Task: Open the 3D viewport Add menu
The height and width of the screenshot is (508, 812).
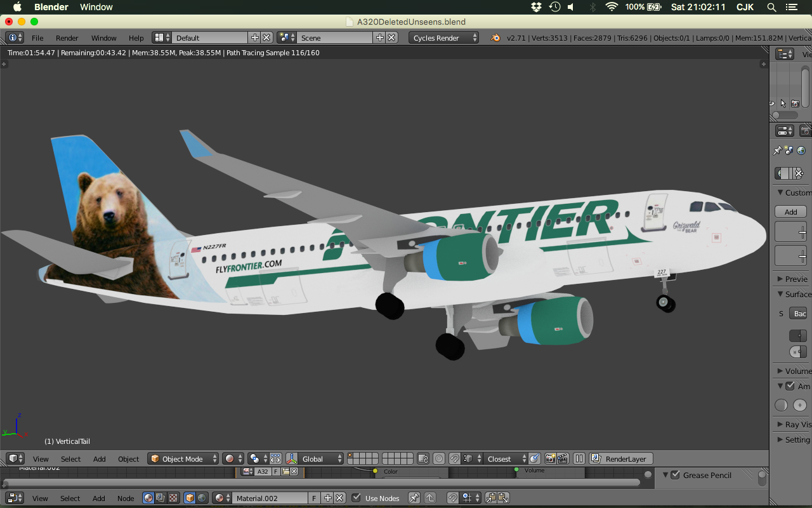Action: (x=100, y=459)
